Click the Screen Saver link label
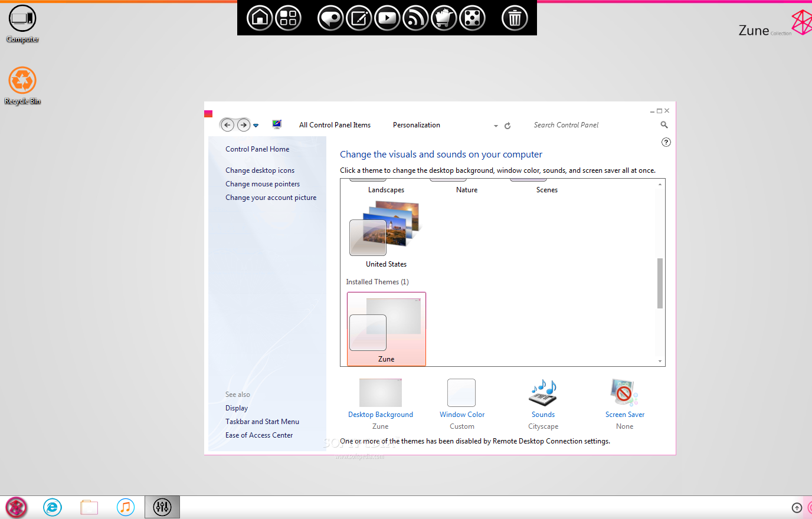This screenshot has height=519, width=812. pyautogui.click(x=625, y=415)
